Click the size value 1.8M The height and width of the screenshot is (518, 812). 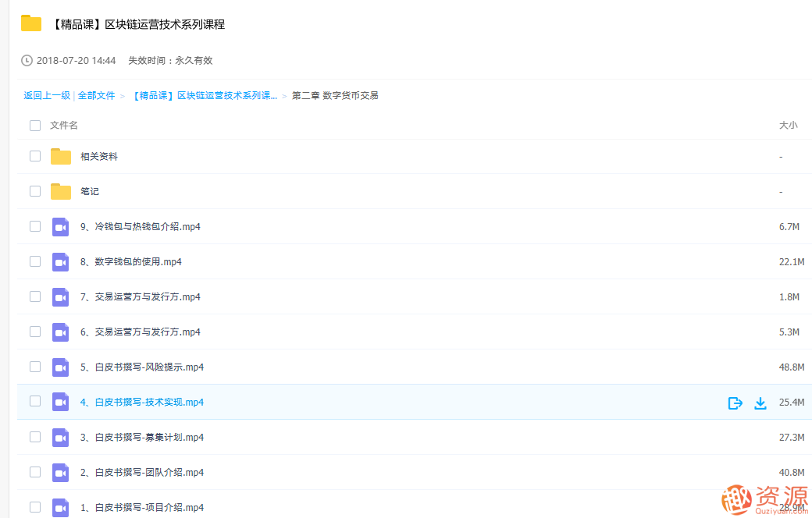coord(789,297)
